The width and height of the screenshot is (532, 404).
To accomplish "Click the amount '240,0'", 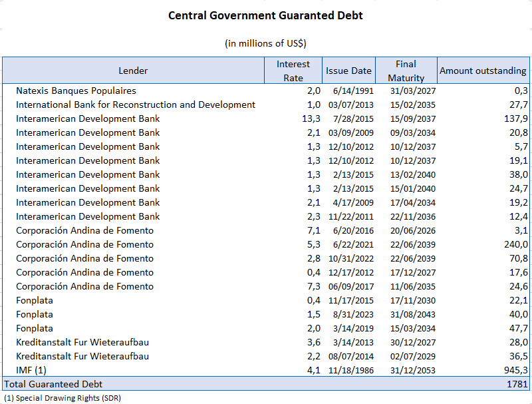I will (516, 244).
